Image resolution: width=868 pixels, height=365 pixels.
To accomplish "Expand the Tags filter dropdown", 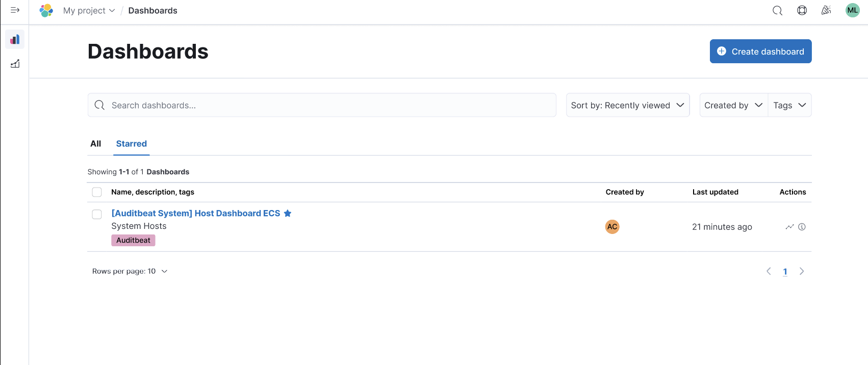I will [789, 106].
